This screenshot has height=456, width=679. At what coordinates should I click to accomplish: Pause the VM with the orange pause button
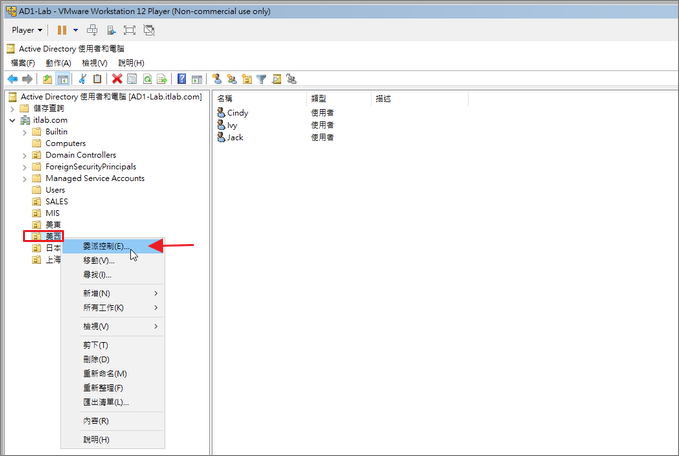click(62, 30)
